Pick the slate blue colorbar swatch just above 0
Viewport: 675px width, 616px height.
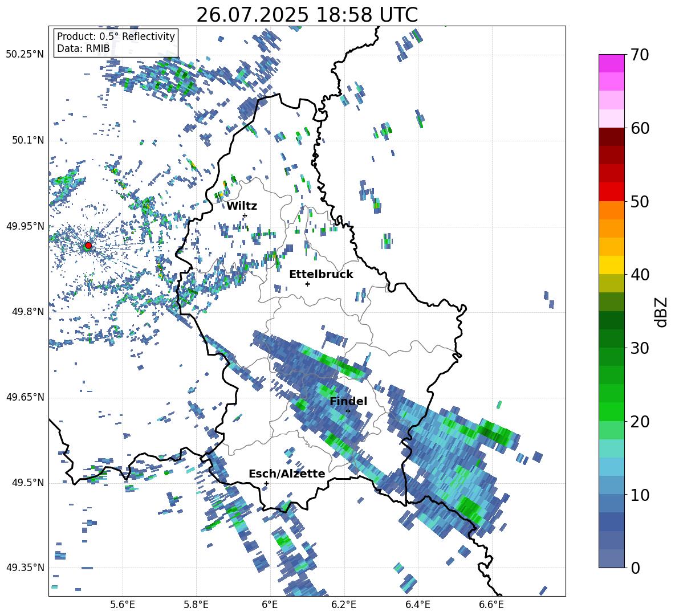click(x=611, y=558)
